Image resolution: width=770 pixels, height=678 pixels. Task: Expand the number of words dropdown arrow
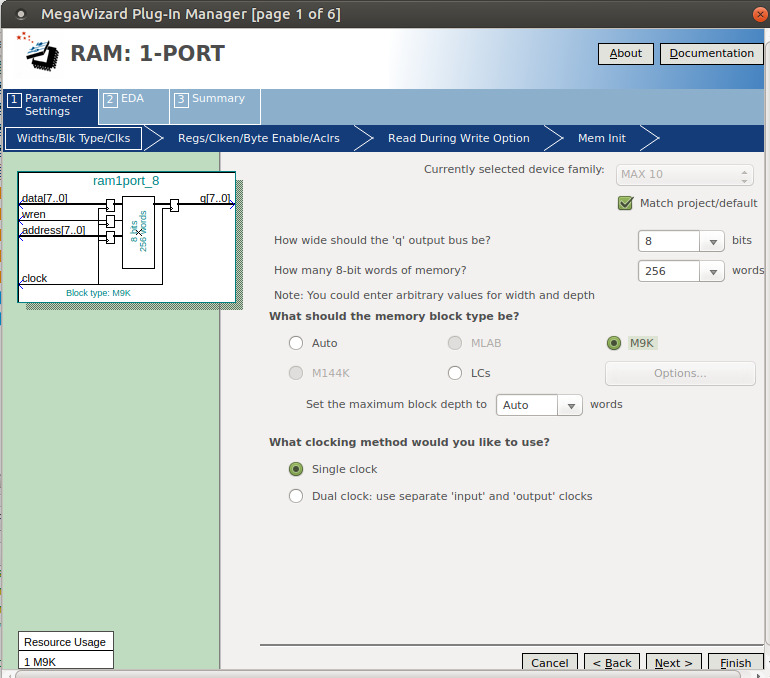click(x=713, y=271)
